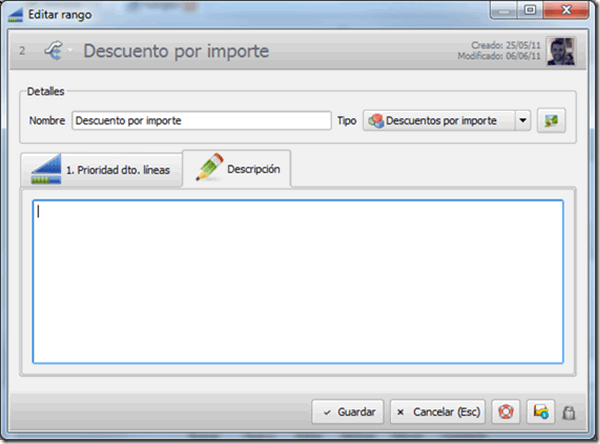Image resolution: width=600 pixels, height=444 pixels.
Task: Click the user avatar photo thumbnail
Action: pyautogui.click(x=561, y=51)
